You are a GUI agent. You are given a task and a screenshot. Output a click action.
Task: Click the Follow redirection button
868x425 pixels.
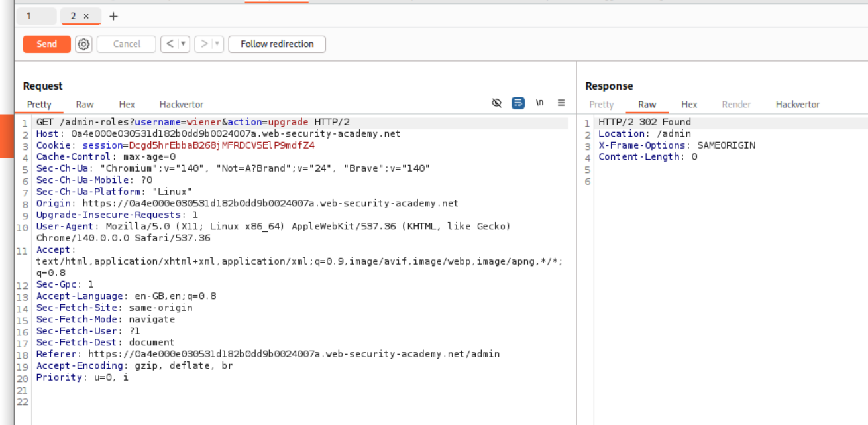(x=277, y=44)
